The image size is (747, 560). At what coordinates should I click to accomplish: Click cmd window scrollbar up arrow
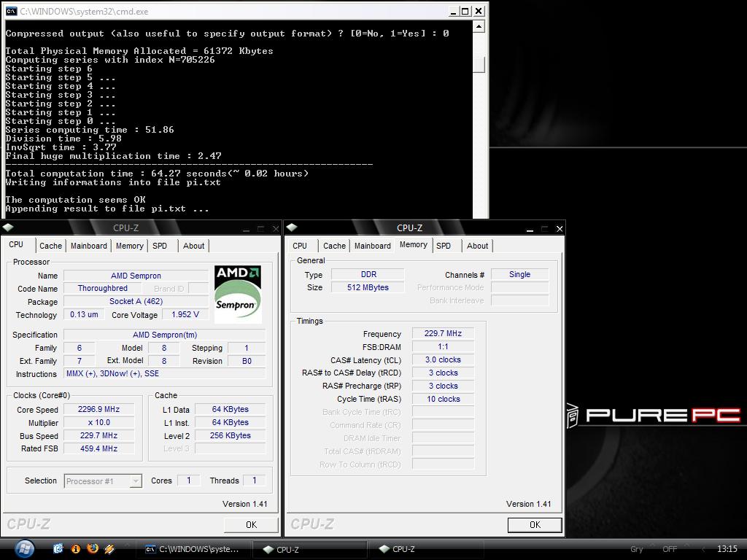click(x=479, y=26)
